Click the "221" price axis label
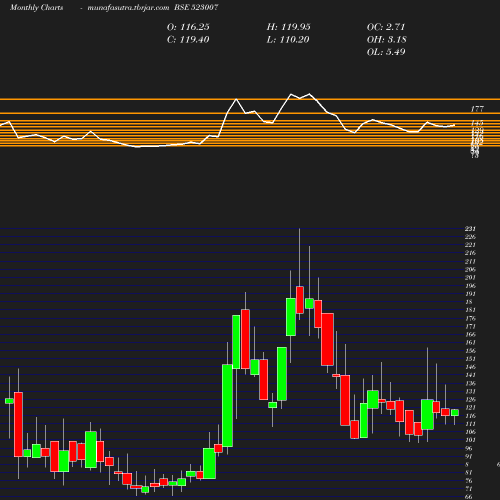The height and width of the screenshot is (500, 500). click(470, 245)
